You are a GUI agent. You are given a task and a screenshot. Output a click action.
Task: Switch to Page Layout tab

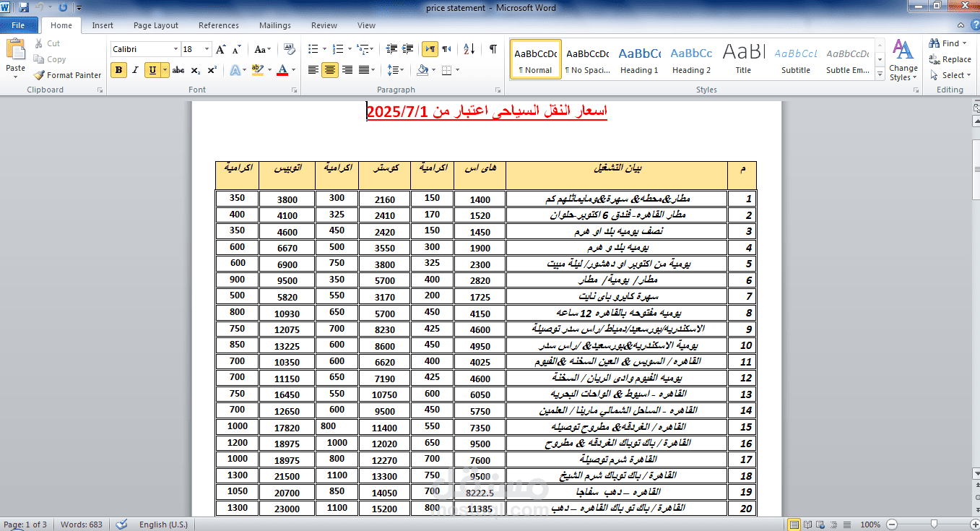pos(156,25)
